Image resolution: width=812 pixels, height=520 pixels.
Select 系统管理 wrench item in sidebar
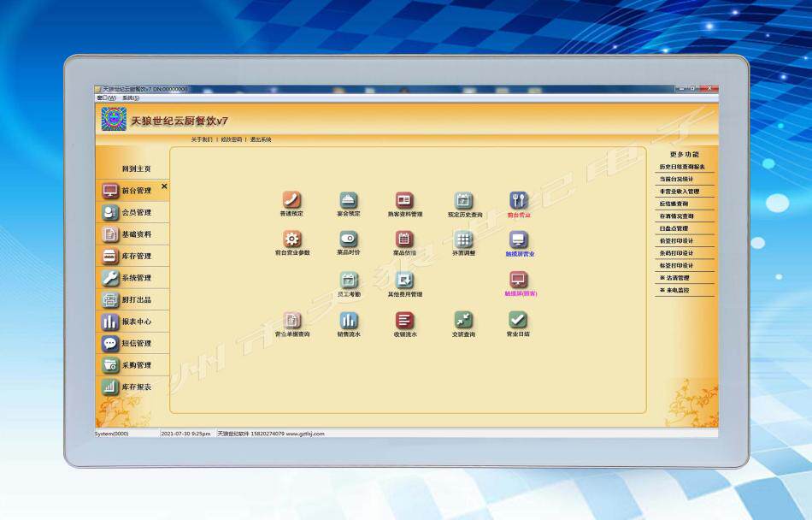tap(132, 278)
